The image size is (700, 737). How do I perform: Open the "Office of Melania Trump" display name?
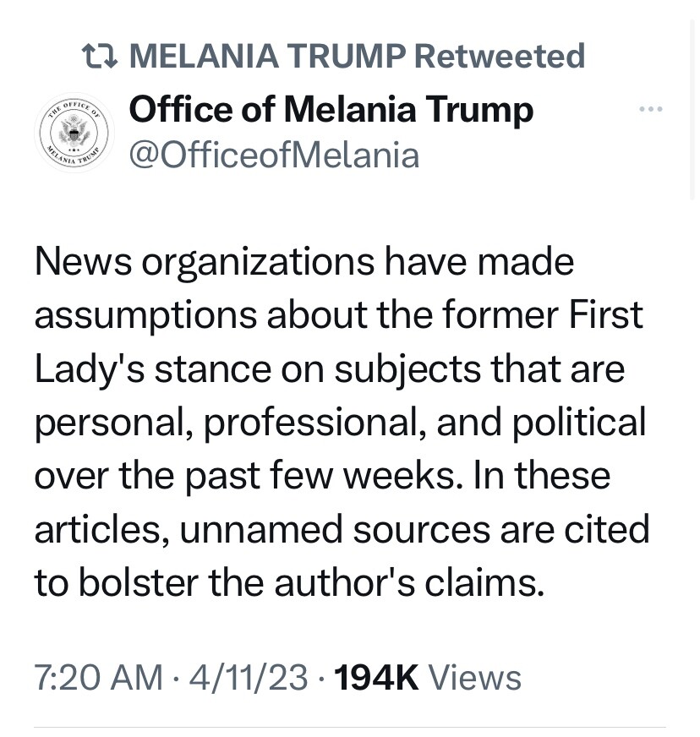(x=331, y=111)
